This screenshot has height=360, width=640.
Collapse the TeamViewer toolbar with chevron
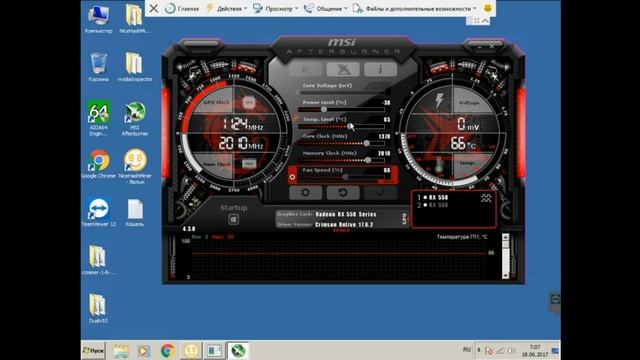coord(485,20)
